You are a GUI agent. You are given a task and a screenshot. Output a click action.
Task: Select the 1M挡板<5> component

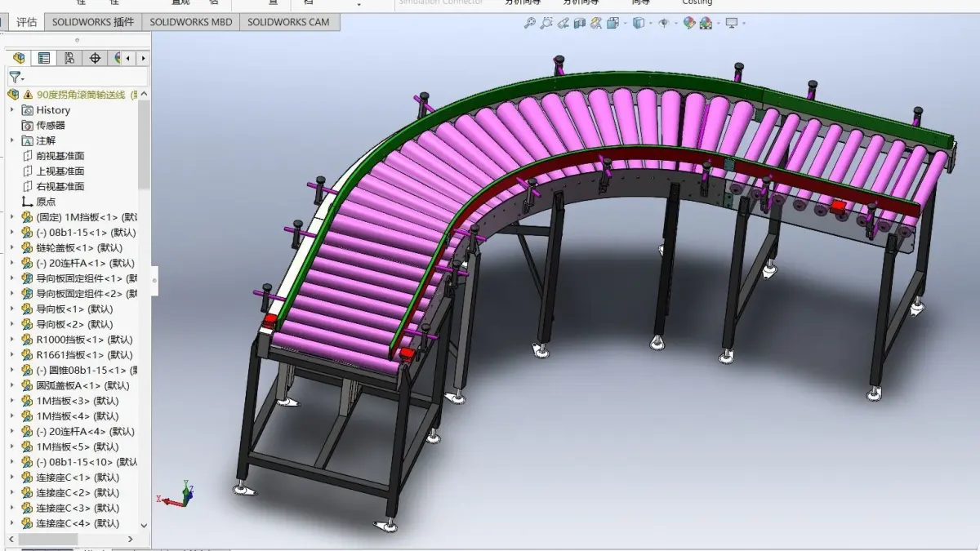(x=77, y=447)
